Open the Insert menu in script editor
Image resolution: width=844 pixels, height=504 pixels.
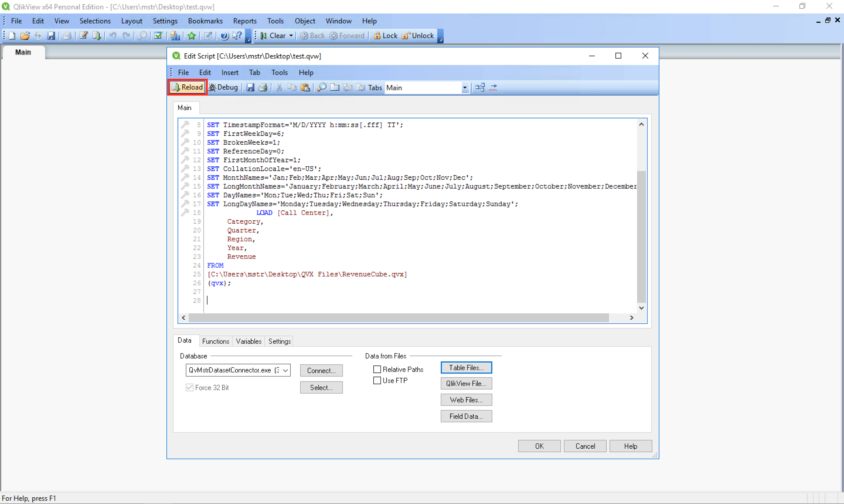point(230,72)
